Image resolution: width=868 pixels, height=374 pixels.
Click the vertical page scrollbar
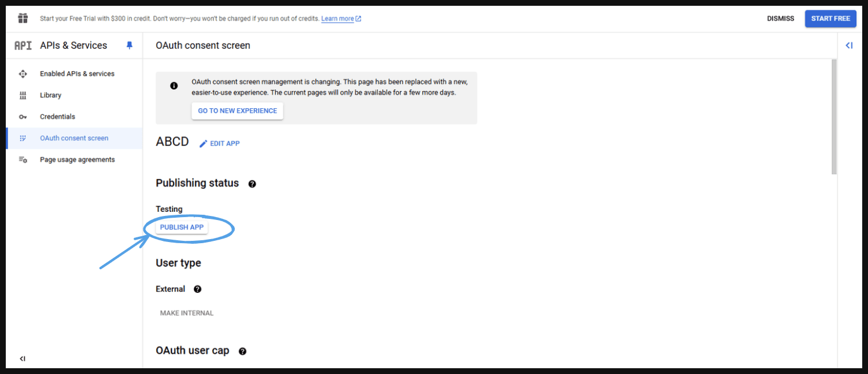[x=834, y=116]
